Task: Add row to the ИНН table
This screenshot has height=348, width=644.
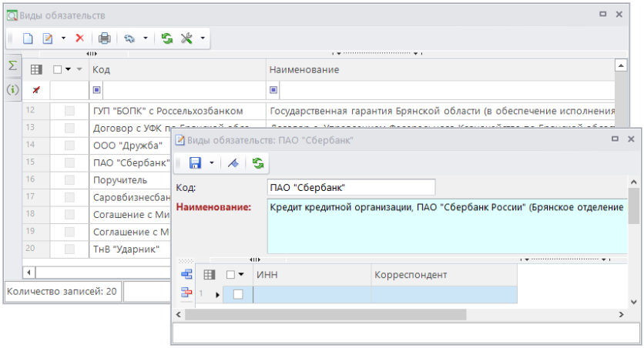Action: pos(186,275)
